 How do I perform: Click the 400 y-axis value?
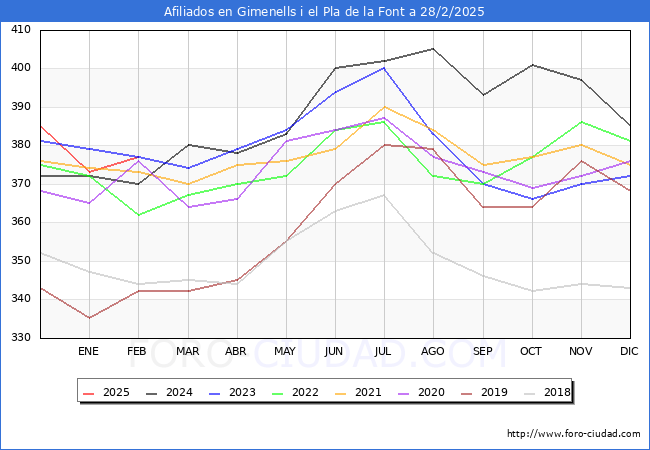[21, 68]
